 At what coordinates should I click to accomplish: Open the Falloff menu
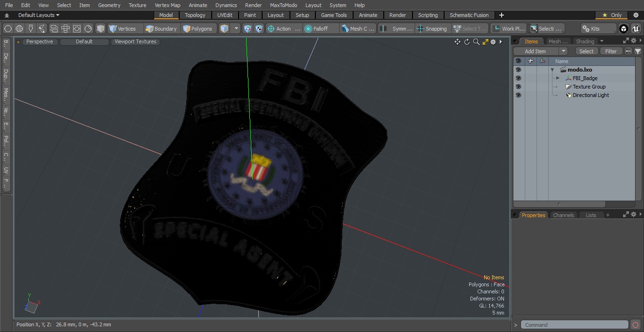click(x=321, y=29)
